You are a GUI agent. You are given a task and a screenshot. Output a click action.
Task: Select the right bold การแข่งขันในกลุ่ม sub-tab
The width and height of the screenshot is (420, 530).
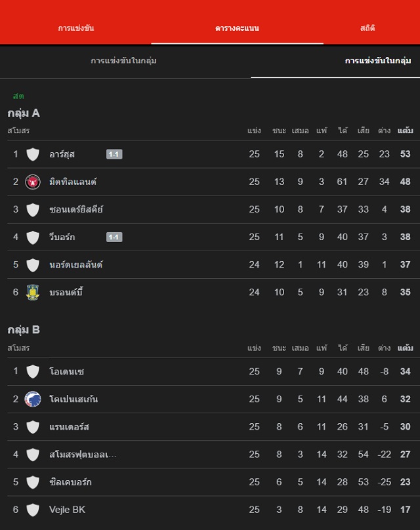coord(378,61)
